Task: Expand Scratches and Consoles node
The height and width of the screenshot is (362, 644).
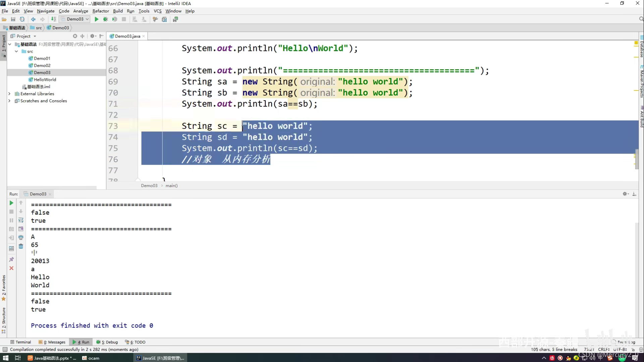Action: [x=9, y=101]
